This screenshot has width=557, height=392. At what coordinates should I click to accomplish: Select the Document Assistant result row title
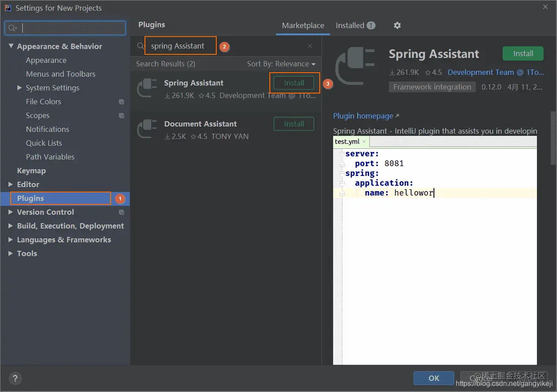point(200,124)
